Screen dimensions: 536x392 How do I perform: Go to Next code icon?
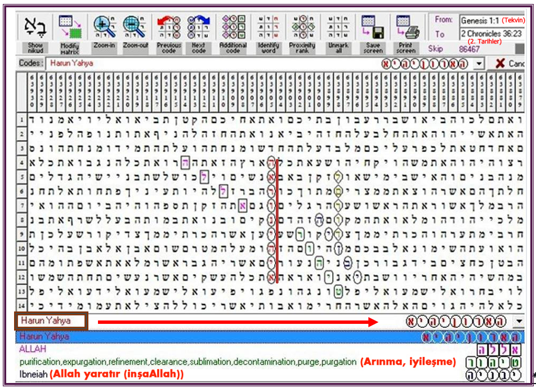pos(199,27)
